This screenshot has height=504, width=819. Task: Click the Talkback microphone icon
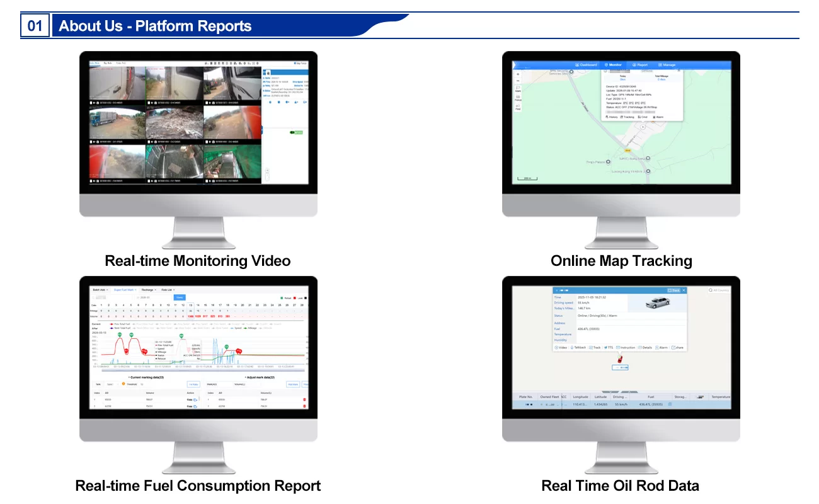click(578, 347)
